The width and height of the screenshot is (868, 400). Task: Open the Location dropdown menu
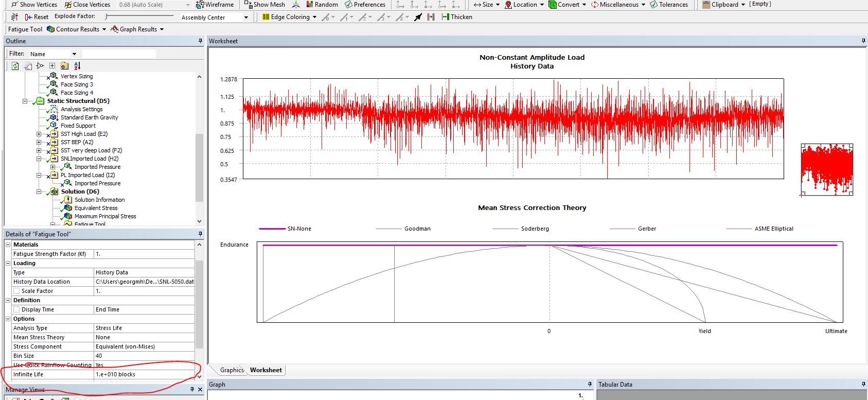pyautogui.click(x=525, y=5)
